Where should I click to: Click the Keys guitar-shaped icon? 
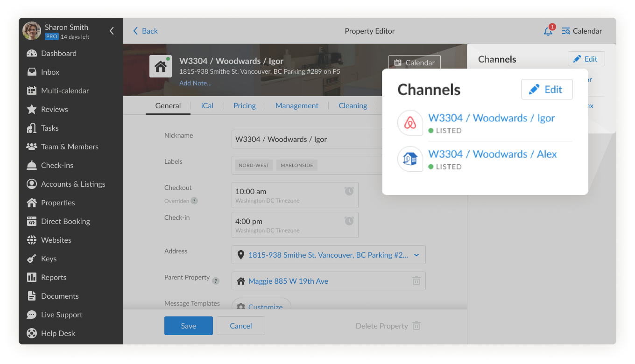click(x=32, y=259)
